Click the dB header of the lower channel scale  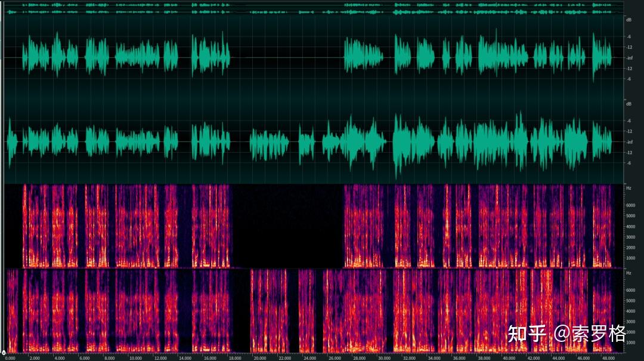point(629,104)
